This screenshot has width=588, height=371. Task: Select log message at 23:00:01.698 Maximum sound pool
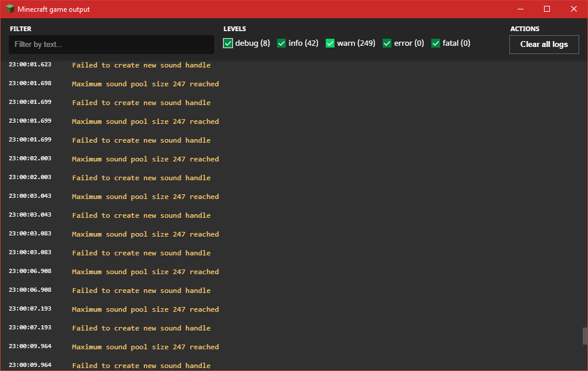click(146, 84)
